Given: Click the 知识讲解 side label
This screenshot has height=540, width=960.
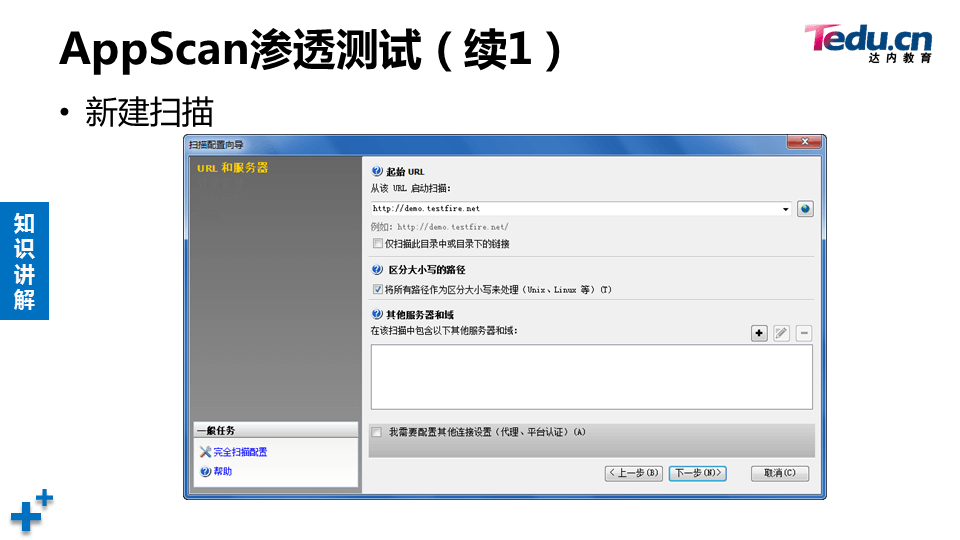Looking at the screenshot, I should 24,261.
